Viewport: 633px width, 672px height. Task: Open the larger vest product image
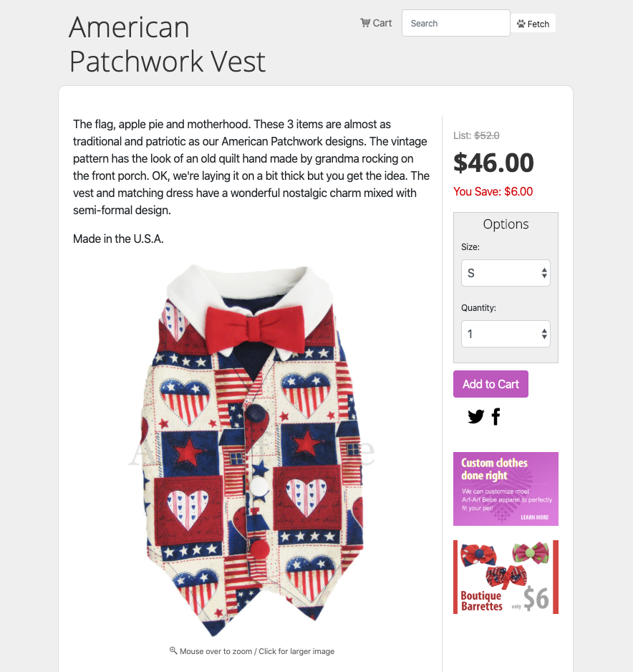(x=252, y=450)
